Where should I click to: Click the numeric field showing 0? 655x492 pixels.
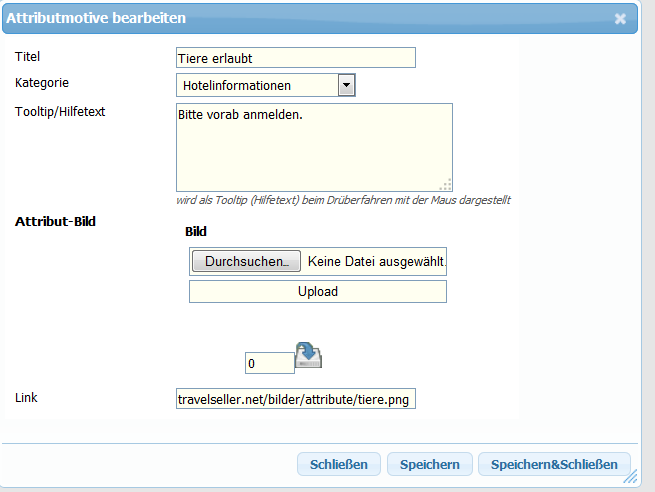269,364
